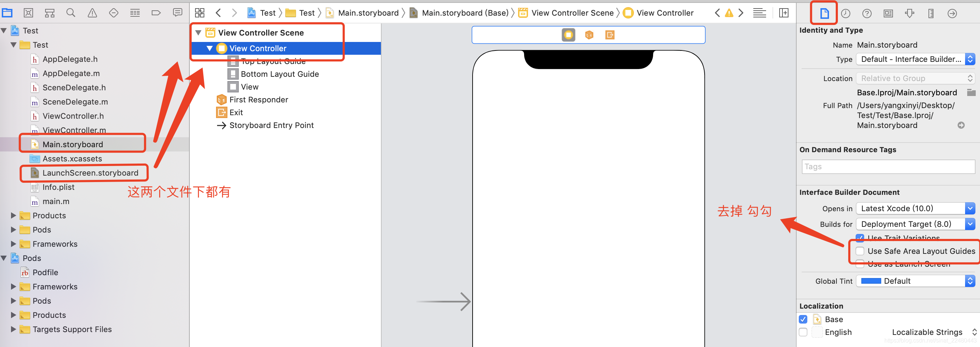Click the yellow warning issue icon
The image size is (980, 347).
[x=729, y=13]
